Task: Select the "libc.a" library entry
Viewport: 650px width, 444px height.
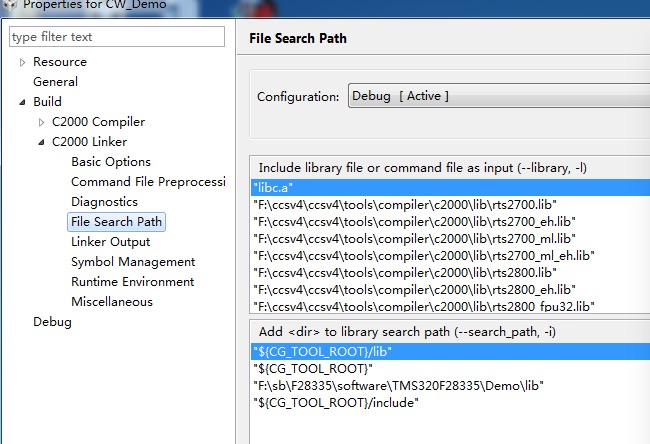Action: coord(272,187)
